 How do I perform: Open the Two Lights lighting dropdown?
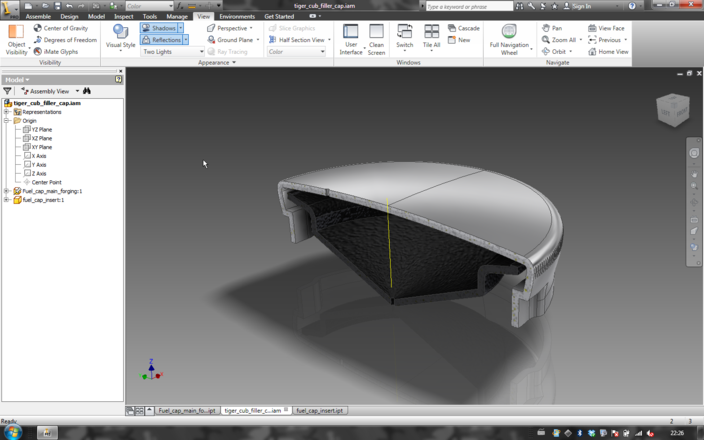(x=173, y=52)
